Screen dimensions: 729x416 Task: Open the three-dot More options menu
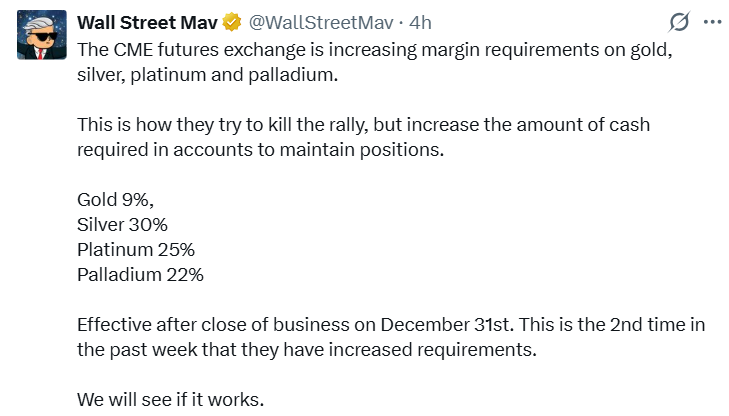click(x=711, y=21)
